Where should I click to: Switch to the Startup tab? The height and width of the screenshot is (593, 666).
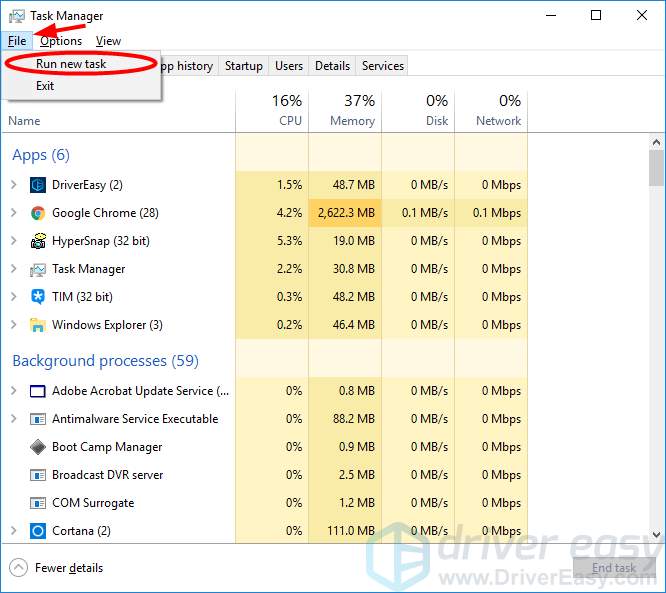click(x=243, y=66)
